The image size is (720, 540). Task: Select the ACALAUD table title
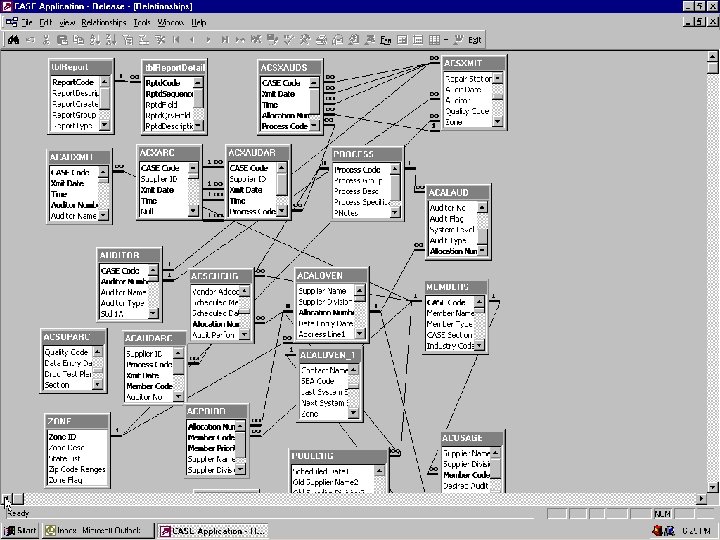[458, 192]
